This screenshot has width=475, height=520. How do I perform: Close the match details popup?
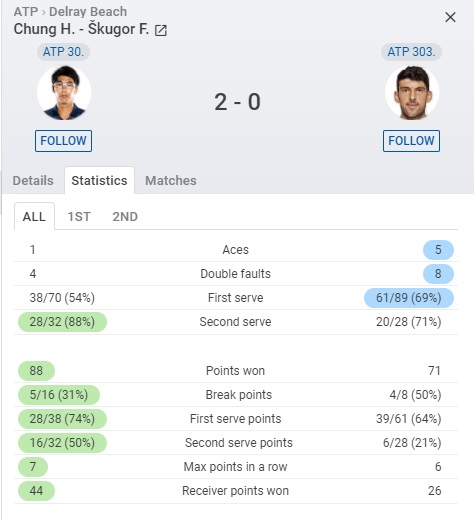pos(450,17)
